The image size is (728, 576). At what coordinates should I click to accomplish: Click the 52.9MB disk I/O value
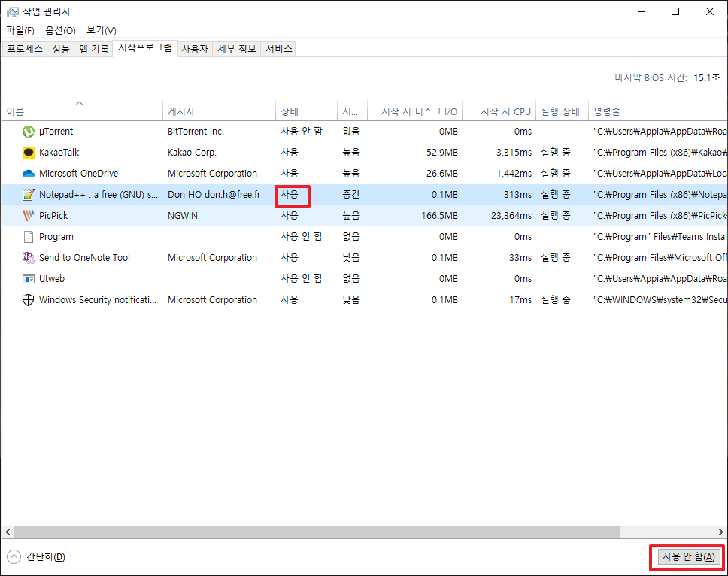pyautogui.click(x=442, y=152)
